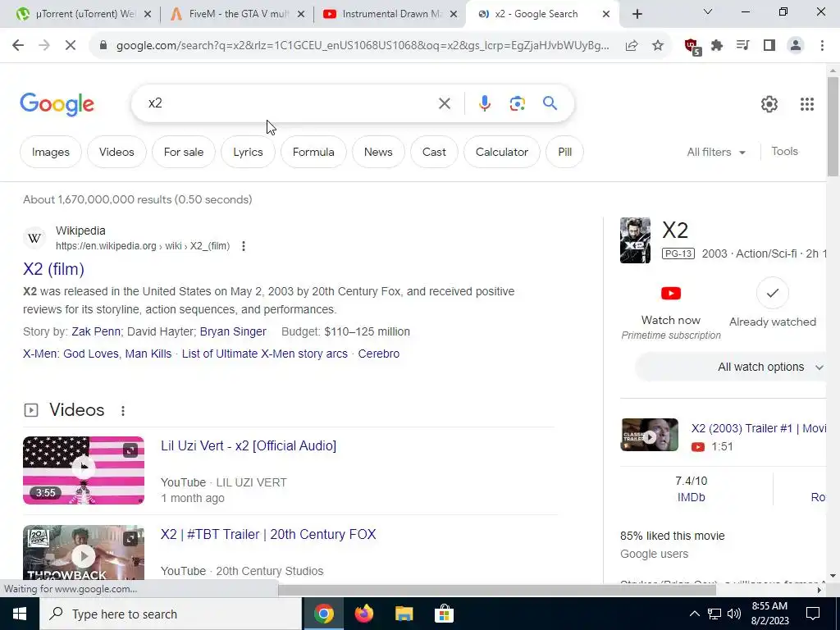Open the Cerebro link
Viewport: 840px width, 630px height.
[379, 354]
